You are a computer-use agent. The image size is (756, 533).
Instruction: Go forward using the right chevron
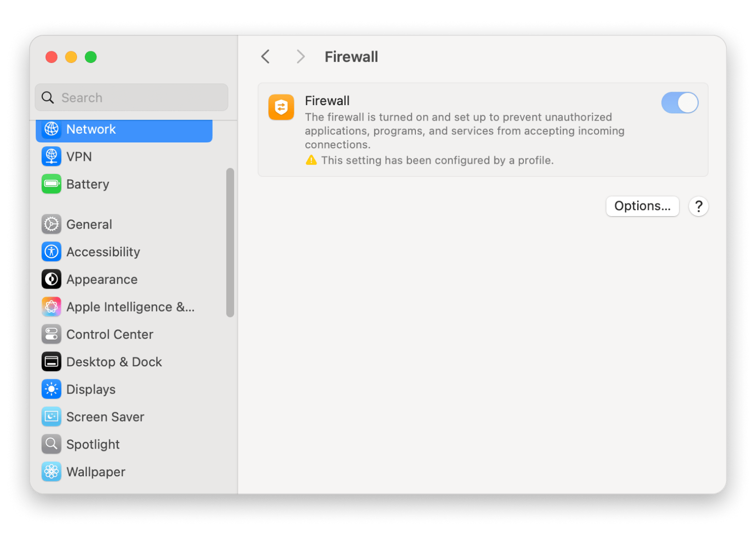[x=300, y=57]
